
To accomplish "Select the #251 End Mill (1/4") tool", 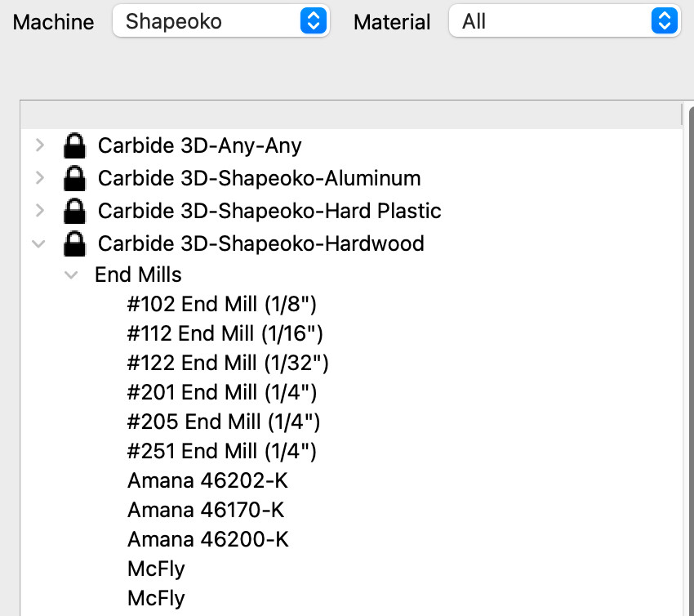I will (222, 451).
